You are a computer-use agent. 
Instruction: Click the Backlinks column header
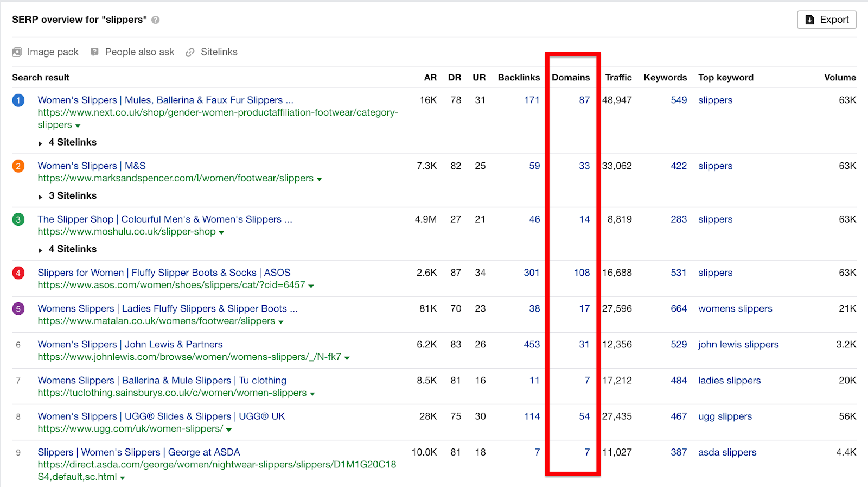[x=519, y=78]
